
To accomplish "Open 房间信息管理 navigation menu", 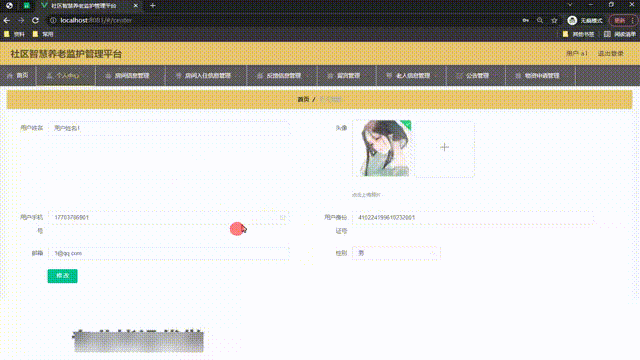I will click(131, 76).
